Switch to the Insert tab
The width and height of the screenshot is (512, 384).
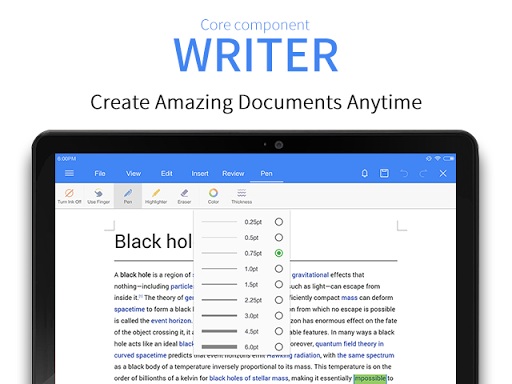pos(200,173)
